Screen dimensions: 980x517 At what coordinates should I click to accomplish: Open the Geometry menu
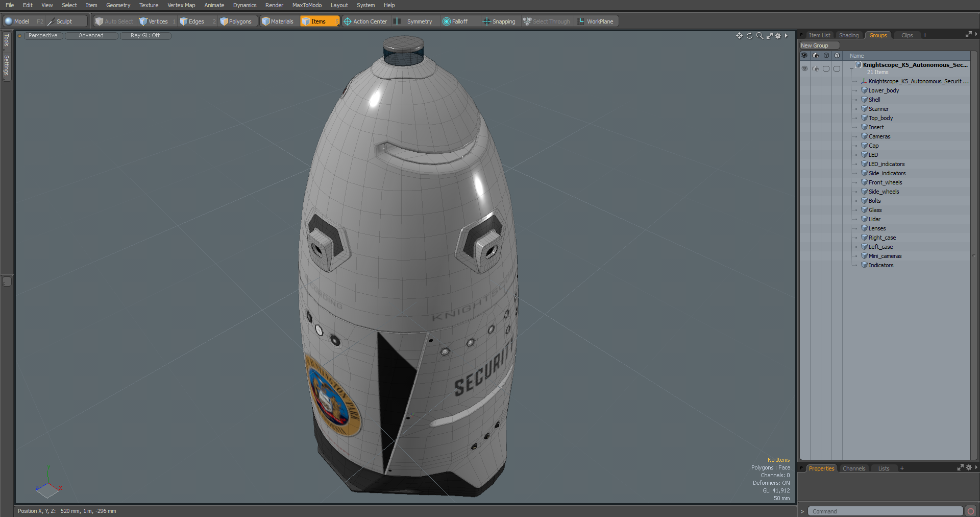pyautogui.click(x=118, y=5)
